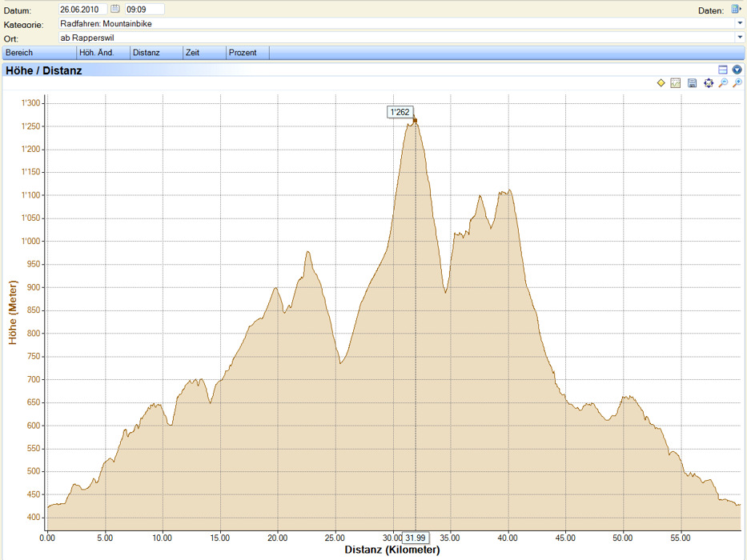The height and width of the screenshot is (560, 747).
Task: Open the calendar picker next to Datum
Action: coord(114,9)
